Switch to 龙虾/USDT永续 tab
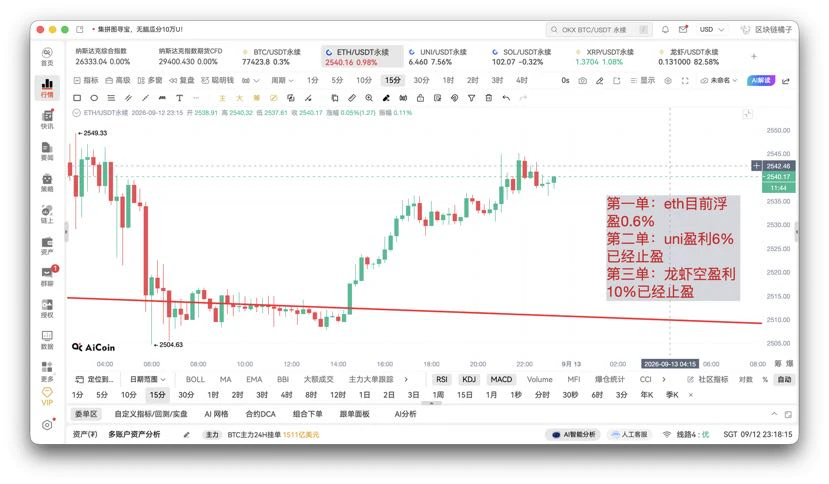The width and height of the screenshot is (829, 484). 688,57
